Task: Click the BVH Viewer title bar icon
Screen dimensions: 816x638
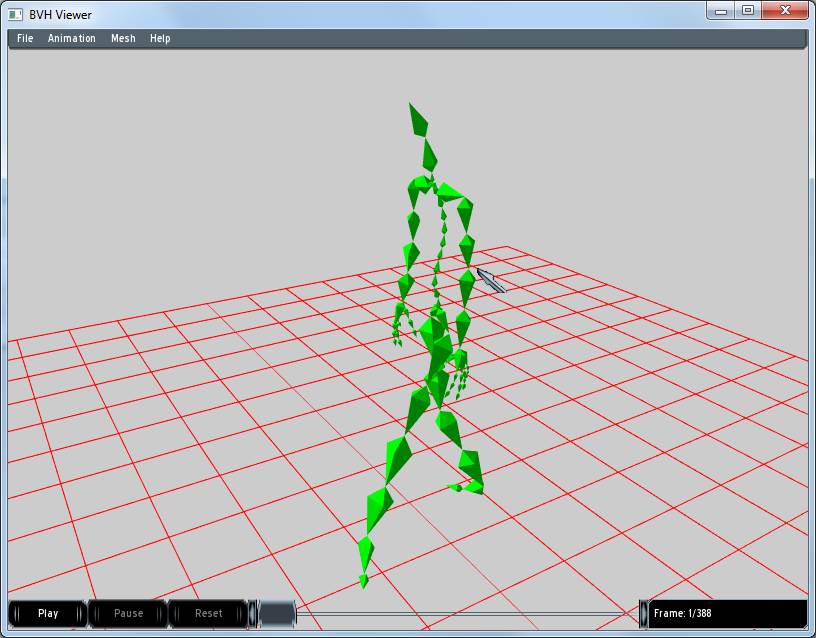Action: click(16, 15)
